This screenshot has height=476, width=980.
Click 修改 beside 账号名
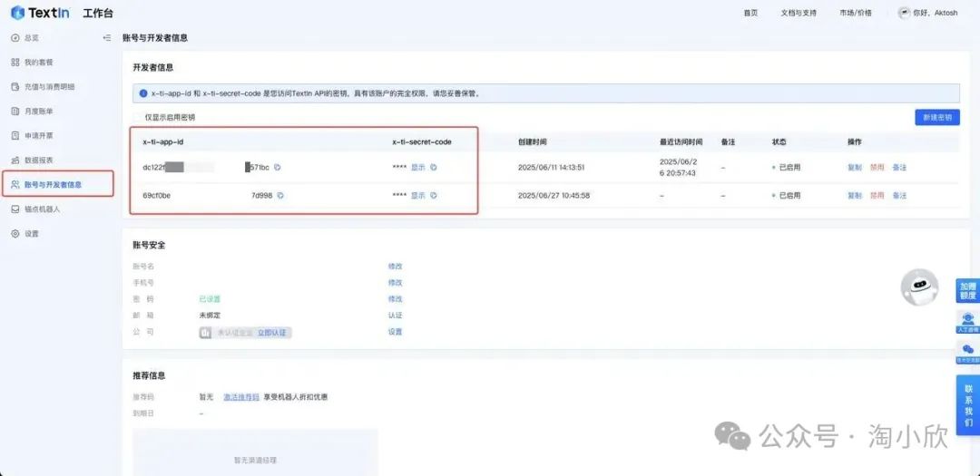coord(395,267)
